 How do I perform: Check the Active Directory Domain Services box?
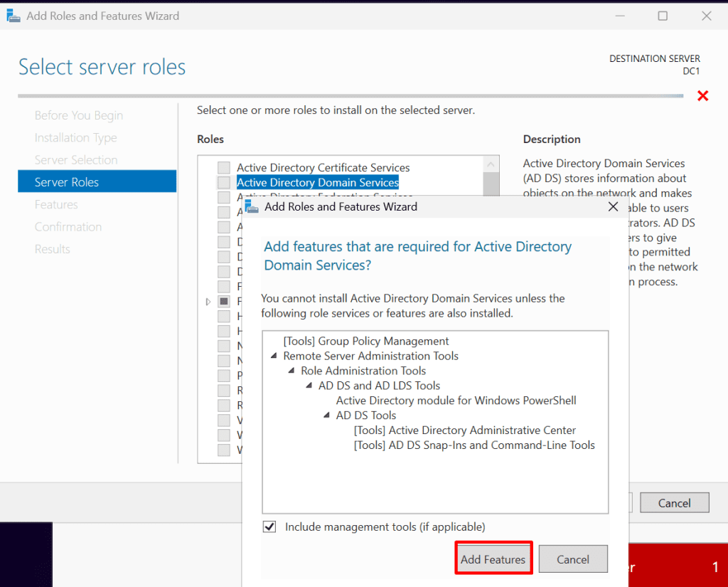coord(224,183)
